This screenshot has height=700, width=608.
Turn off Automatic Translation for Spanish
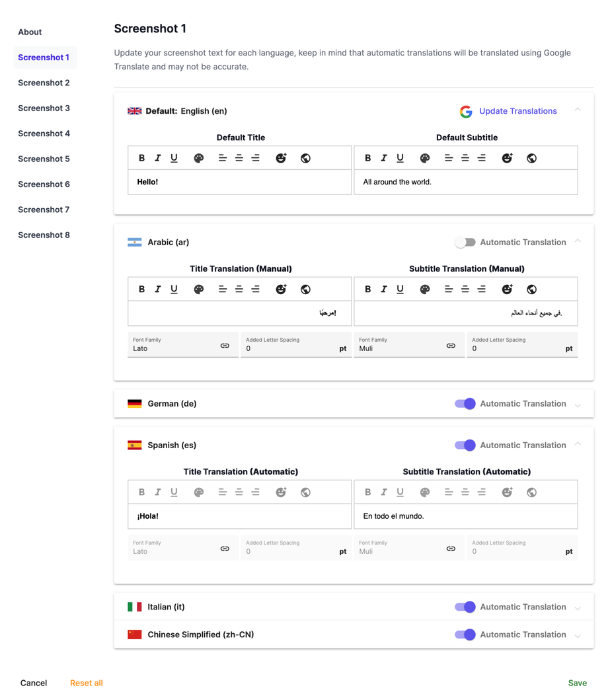pyautogui.click(x=465, y=446)
